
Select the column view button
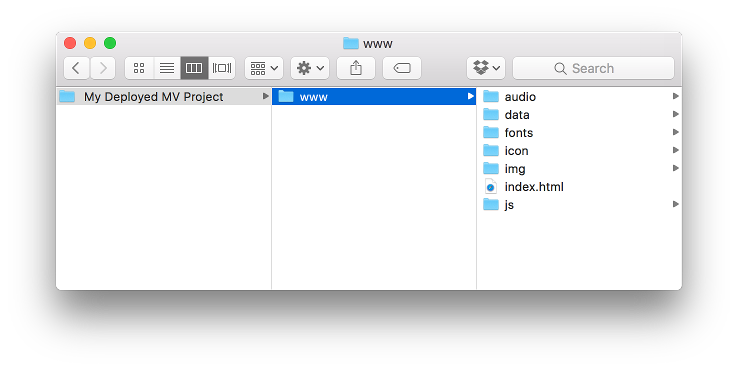click(x=194, y=68)
